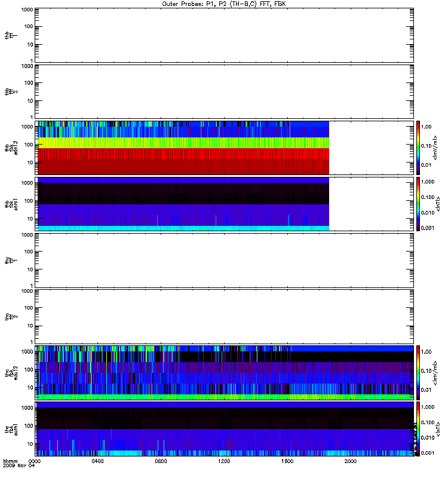Click the '<|mV/m|>' unit label beside thb edc12 colorbar

[x=435, y=148]
